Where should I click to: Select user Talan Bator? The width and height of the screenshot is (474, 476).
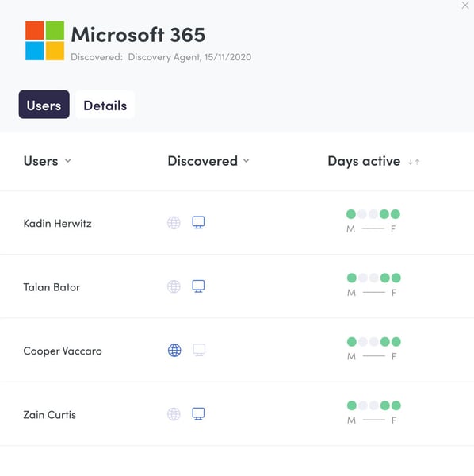click(52, 287)
